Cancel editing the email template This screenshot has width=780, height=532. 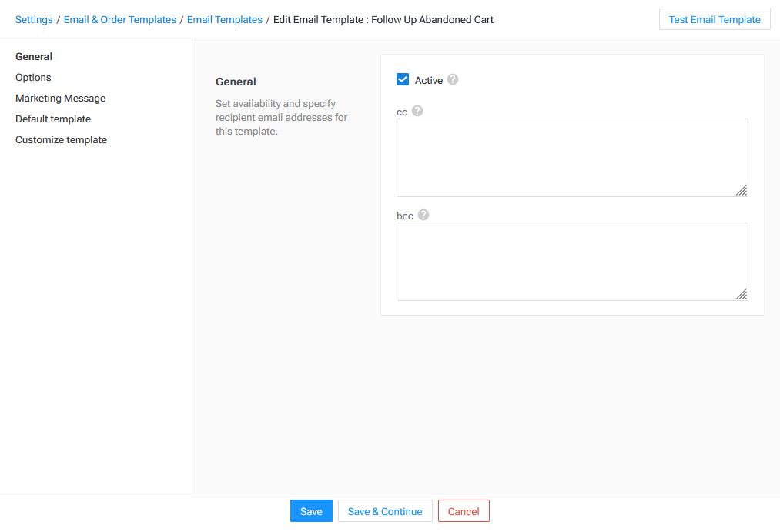(464, 511)
